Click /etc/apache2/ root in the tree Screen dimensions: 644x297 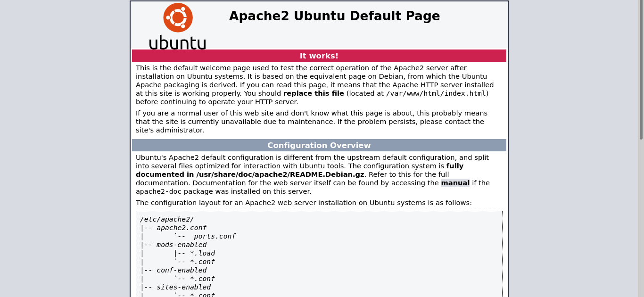click(x=166, y=219)
